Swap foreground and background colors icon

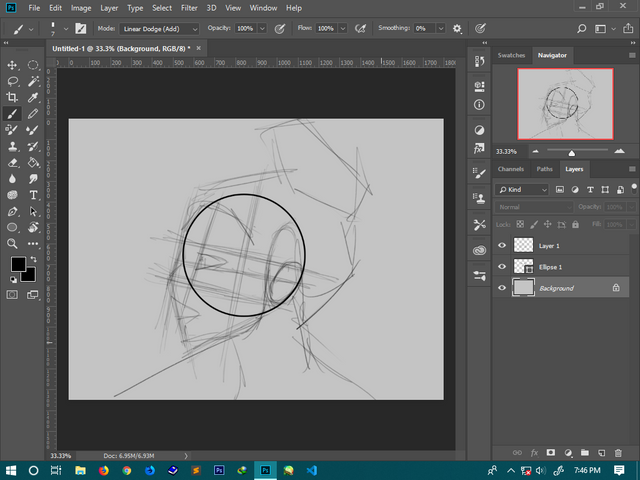(x=33, y=260)
